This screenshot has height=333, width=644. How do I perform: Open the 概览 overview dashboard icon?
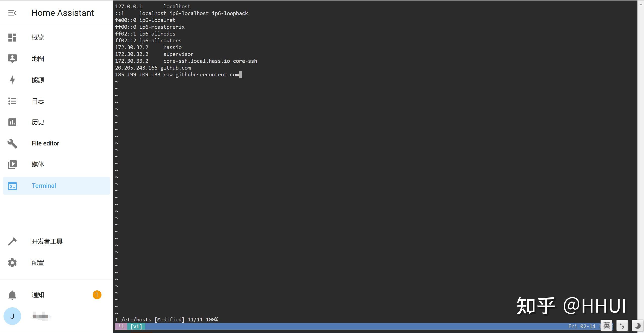(x=12, y=38)
